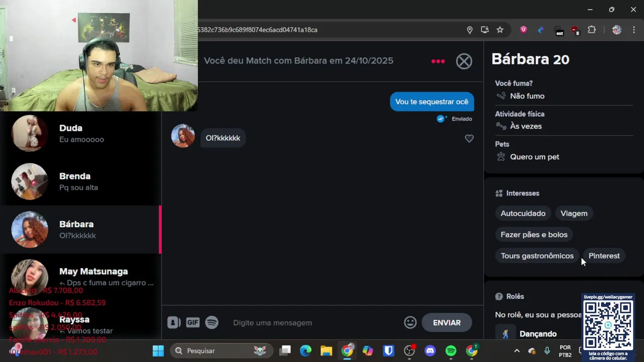
Task: Click Duda's profile picture
Action: [30, 133]
